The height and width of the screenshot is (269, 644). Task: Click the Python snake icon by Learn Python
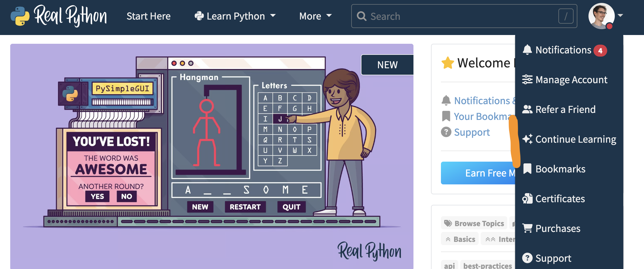tap(199, 16)
